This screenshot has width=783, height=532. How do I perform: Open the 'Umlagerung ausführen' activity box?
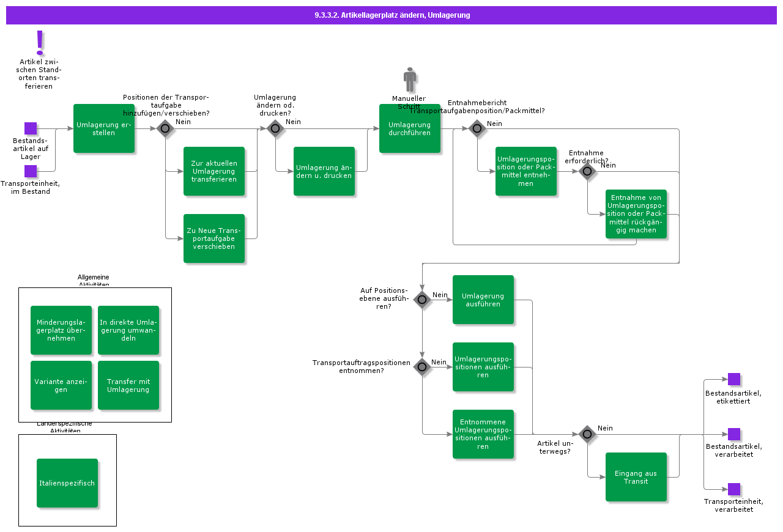483,300
